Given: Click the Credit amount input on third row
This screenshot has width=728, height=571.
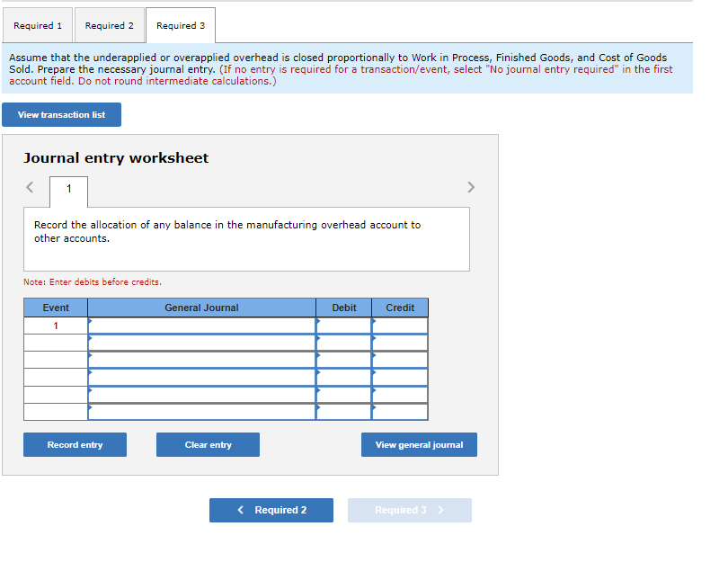Looking at the screenshot, I should coord(401,360).
